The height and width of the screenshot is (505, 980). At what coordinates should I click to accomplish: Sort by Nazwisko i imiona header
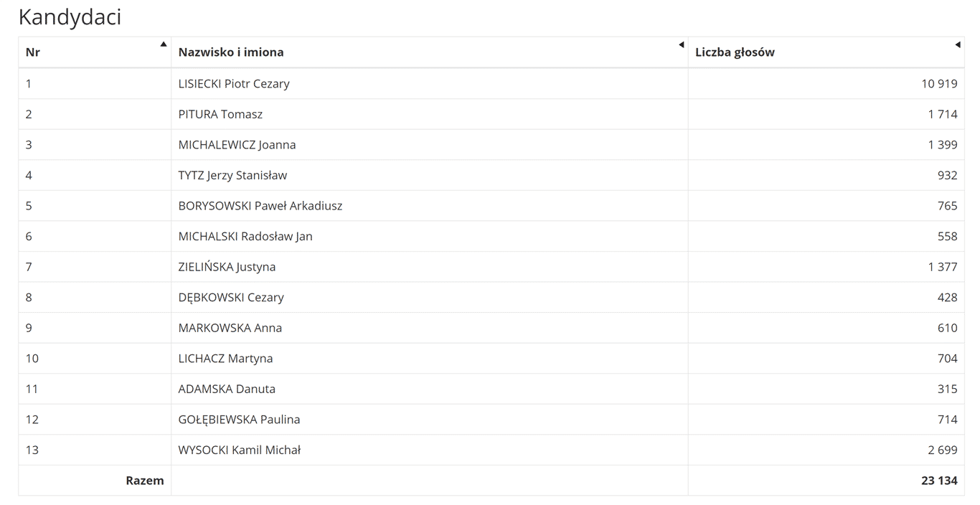pyautogui.click(x=231, y=52)
